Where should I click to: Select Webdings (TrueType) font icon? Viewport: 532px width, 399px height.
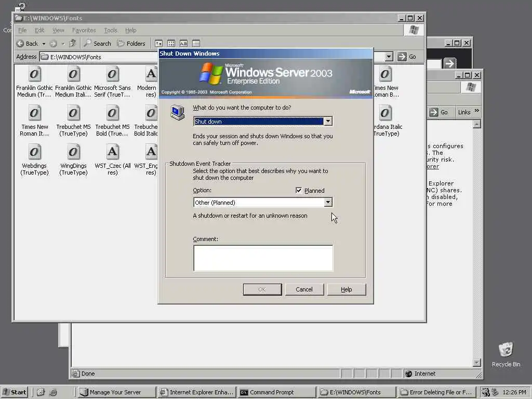tap(34, 152)
